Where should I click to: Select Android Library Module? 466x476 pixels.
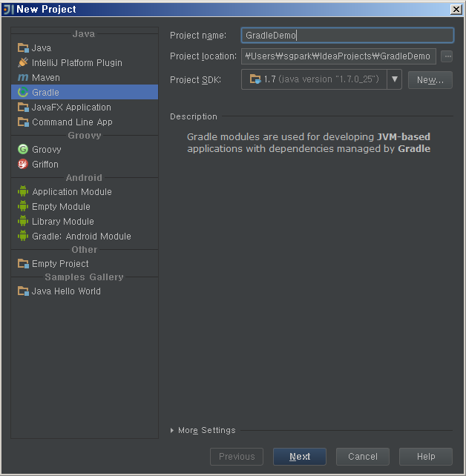click(85, 221)
